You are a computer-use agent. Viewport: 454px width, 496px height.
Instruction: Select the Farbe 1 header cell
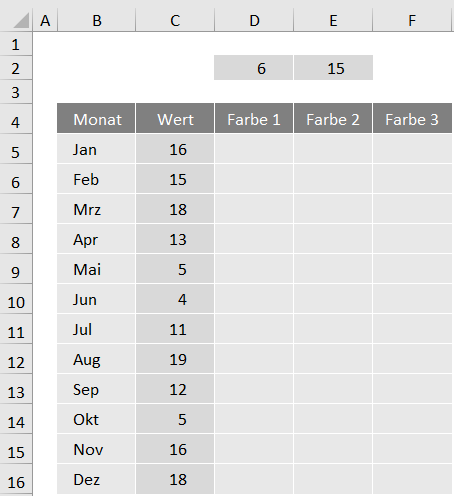[x=254, y=118]
